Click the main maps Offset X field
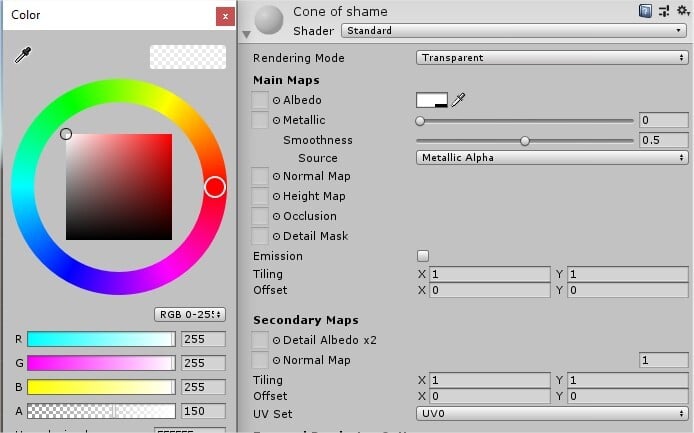This screenshot has height=433, width=694. [490, 290]
